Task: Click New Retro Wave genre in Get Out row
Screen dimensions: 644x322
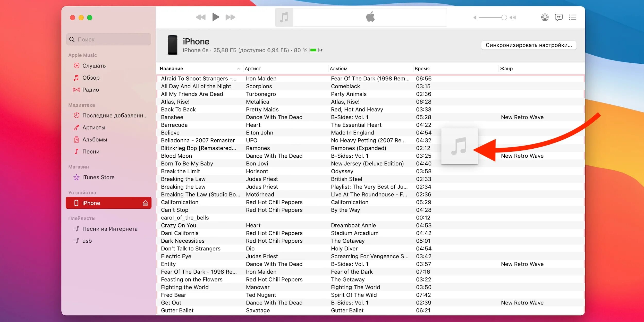Action: tap(522, 303)
